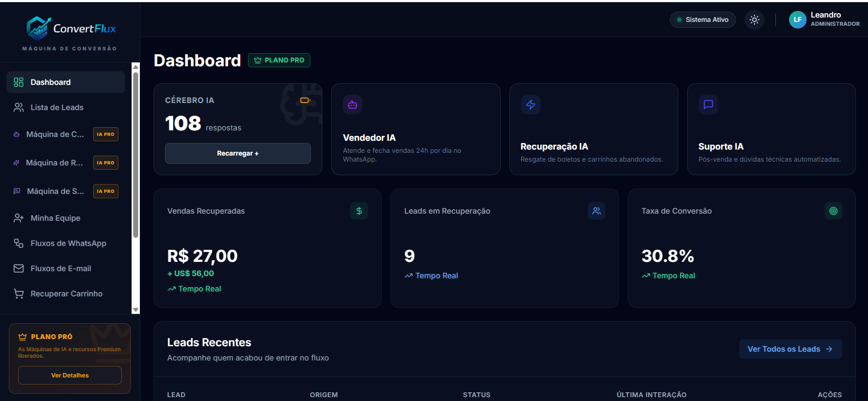Open the LF user avatar

click(x=797, y=20)
